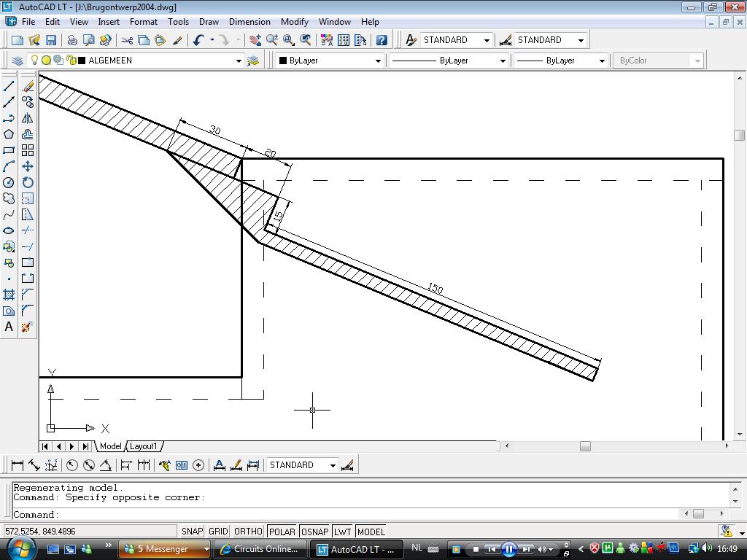This screenshot has height=560, width=747.
Task: Pick the Hatch tool
Action: 9,295
